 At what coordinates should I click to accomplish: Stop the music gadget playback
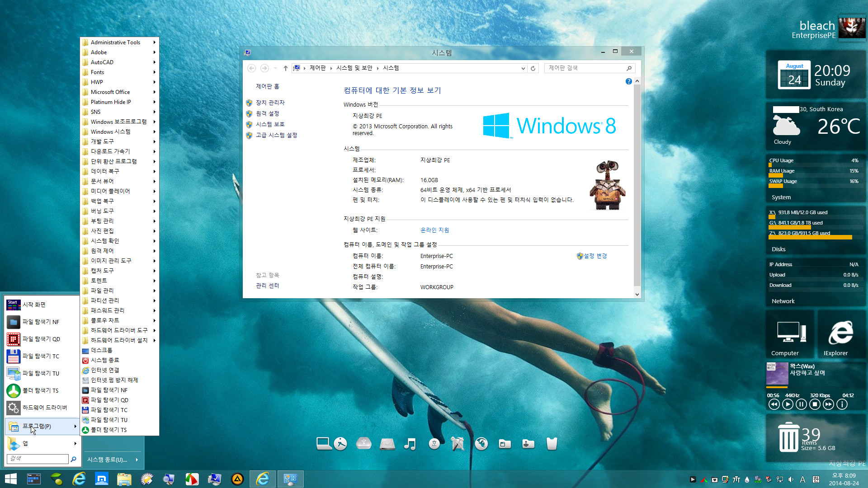(x=815, y=405)
